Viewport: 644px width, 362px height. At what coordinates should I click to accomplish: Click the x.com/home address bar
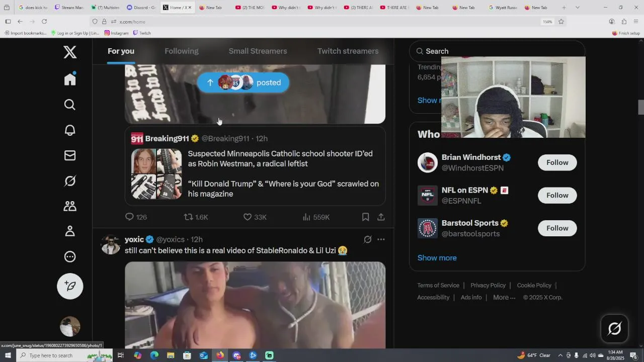click(x=322, y=22)
